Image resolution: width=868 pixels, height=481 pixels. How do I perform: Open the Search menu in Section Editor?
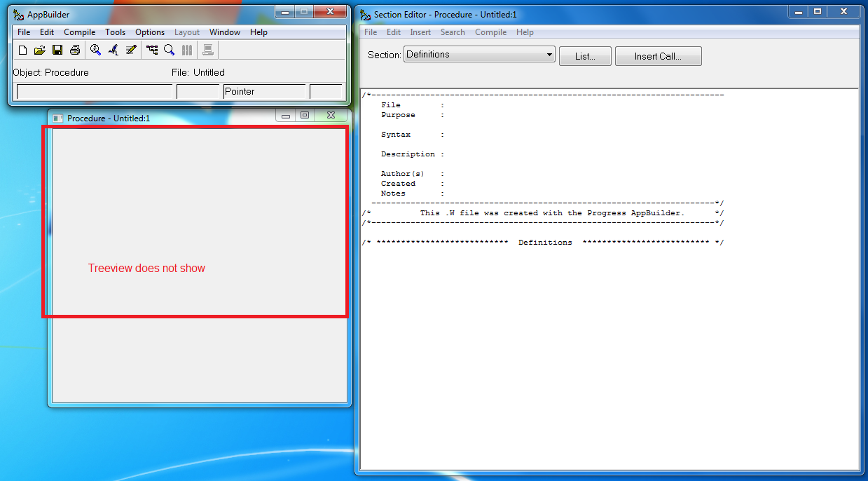453,32
